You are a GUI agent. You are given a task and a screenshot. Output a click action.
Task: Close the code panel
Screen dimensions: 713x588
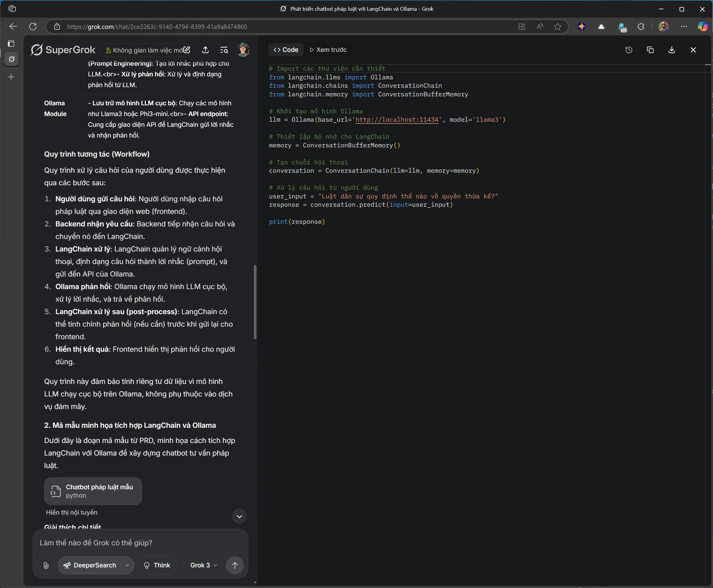[x=693, y=50]
